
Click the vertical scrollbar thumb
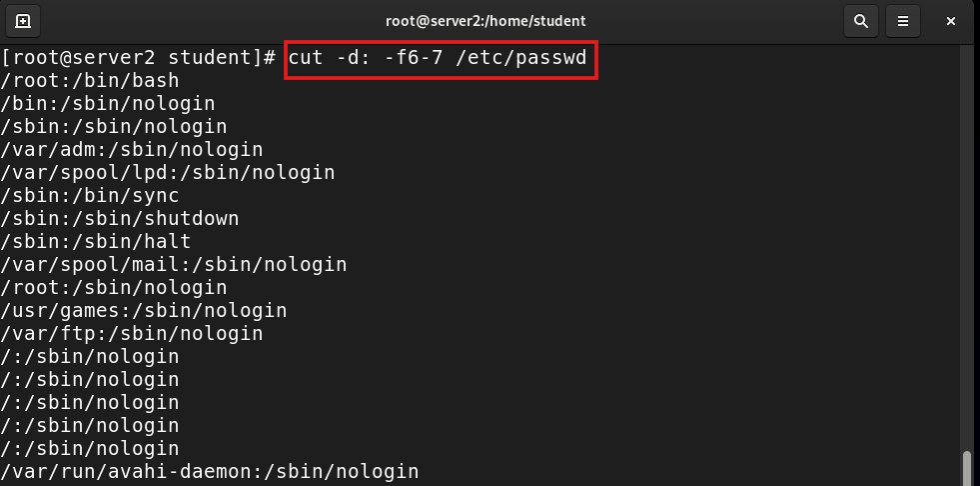tap(967, 467)
